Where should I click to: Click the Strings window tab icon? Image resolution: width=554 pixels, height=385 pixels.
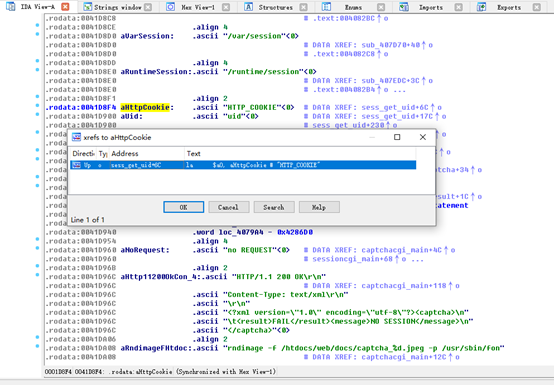point(88,7)
